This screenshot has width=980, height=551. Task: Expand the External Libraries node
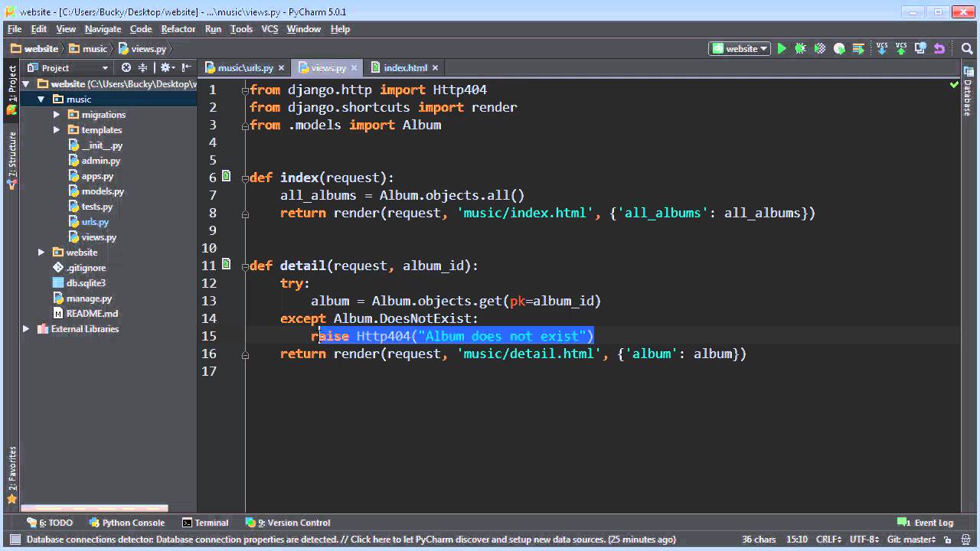pos(25,328)
